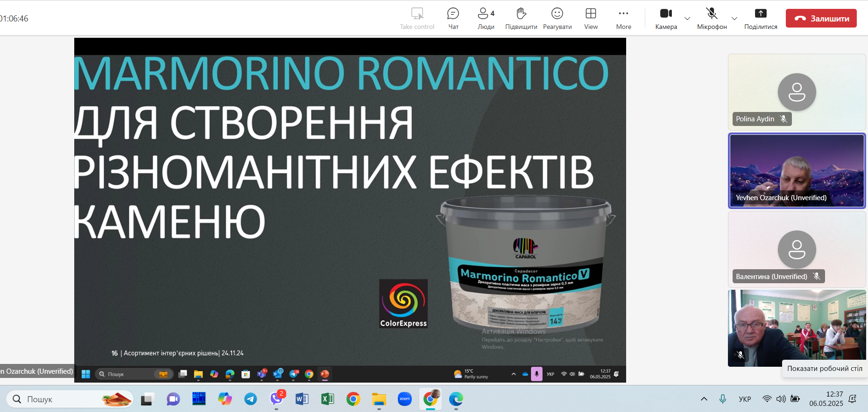Image resolution: width=868 pixels, height=412 pixels.
Task: Click the Пошук taskbar search box
Action: (70, 399)
